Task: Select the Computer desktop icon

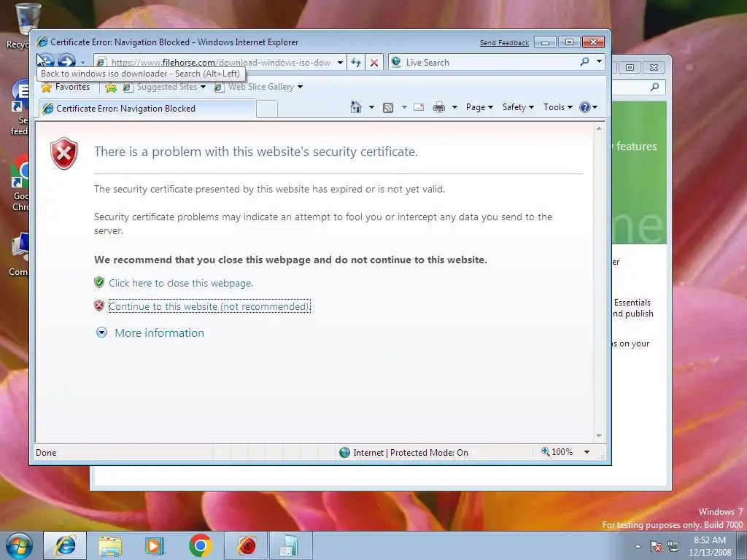Action: point(19,254)
